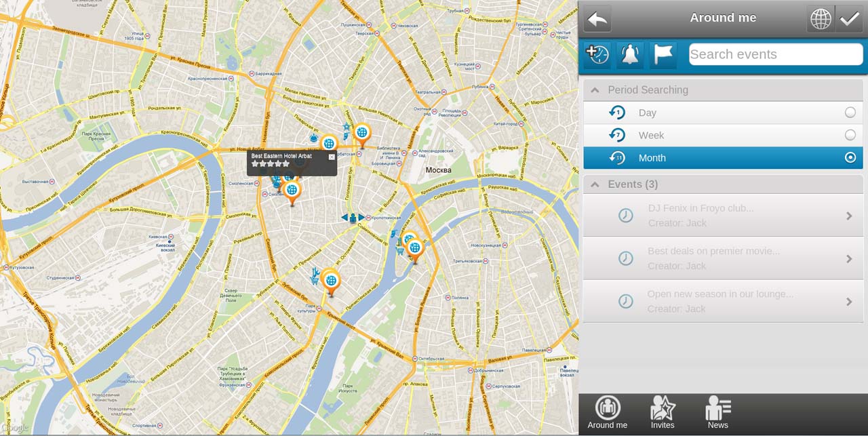Click the flag icon in the toolbar
This screenshot has width=868, height=436.
click(663, 55)
